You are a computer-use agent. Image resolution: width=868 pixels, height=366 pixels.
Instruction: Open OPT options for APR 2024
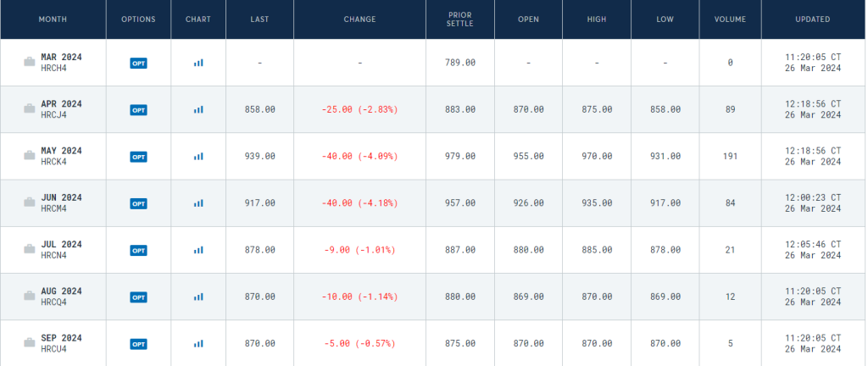click(138, 109)
